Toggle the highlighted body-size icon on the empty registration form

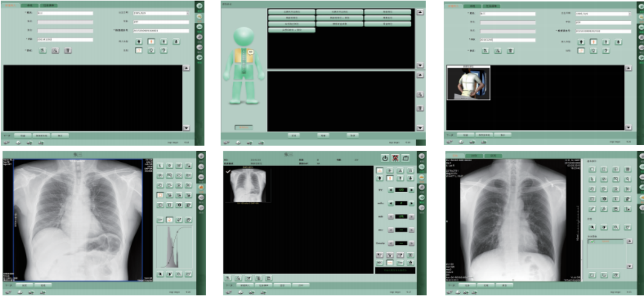click(x=151, y=41)
